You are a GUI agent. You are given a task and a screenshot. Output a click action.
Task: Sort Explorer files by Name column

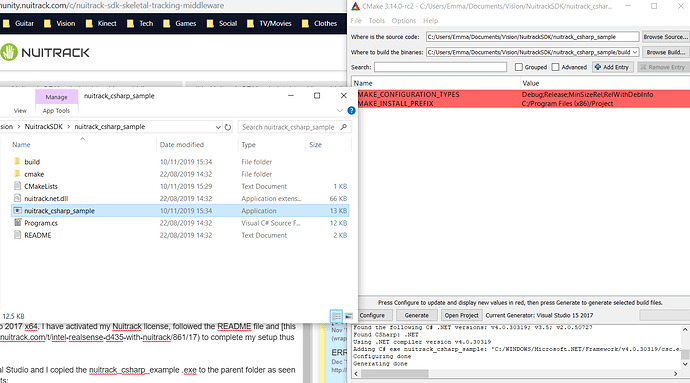(x=21, y=144)
